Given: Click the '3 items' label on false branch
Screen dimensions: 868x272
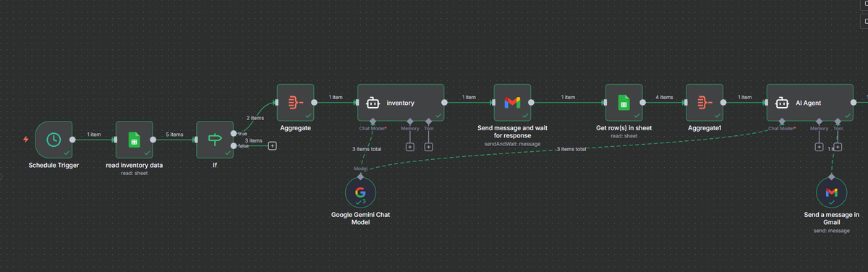Looking at the screenshot, I should click(x=253, y=140).
